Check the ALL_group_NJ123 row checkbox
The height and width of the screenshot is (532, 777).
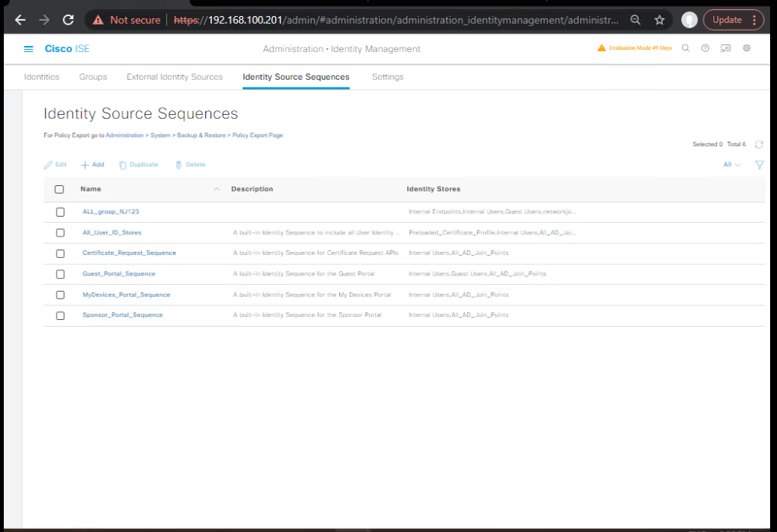tap(60, 212)
